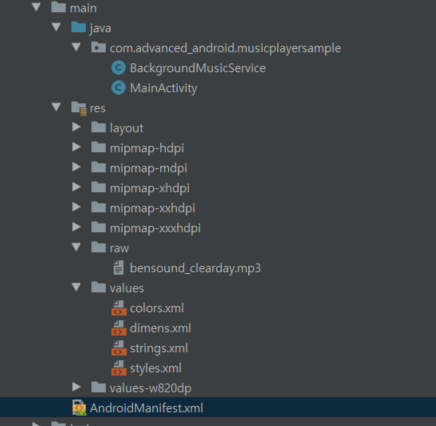This screenshot has height=426, width=436.
Task: Click the mipmap-xxhdpi folder icon
Action: [98, 207]
